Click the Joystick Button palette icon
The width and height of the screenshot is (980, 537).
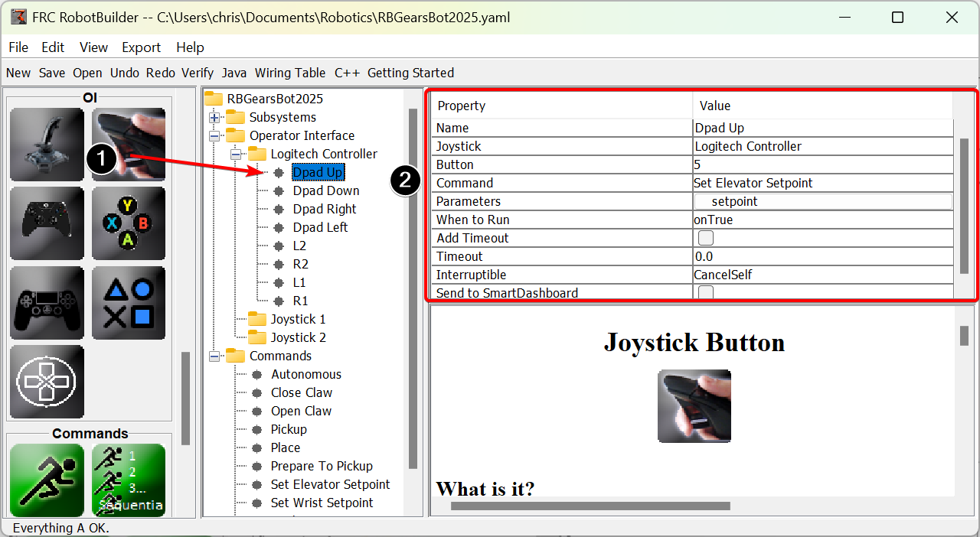tap(129, 144)
